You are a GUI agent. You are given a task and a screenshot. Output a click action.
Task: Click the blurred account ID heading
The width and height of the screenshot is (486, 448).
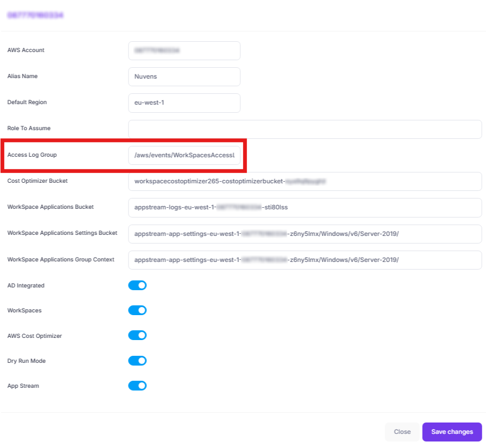click(35, 15)
